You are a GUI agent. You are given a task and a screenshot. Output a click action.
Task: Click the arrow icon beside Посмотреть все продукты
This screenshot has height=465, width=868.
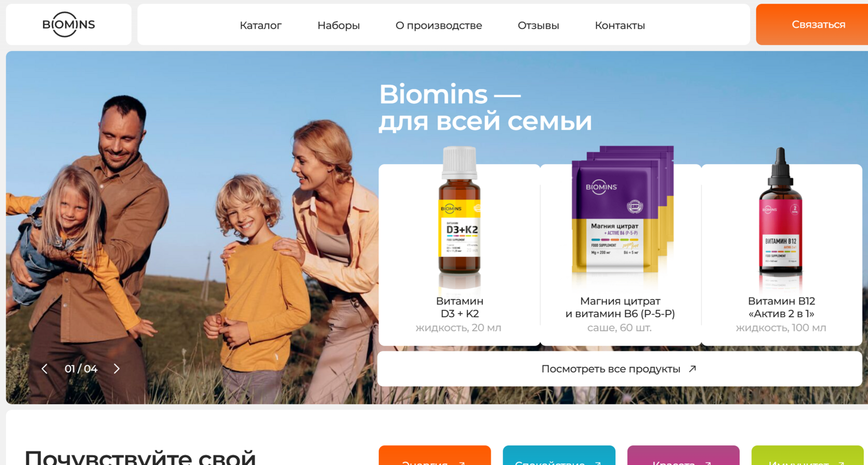click(693, 368)
